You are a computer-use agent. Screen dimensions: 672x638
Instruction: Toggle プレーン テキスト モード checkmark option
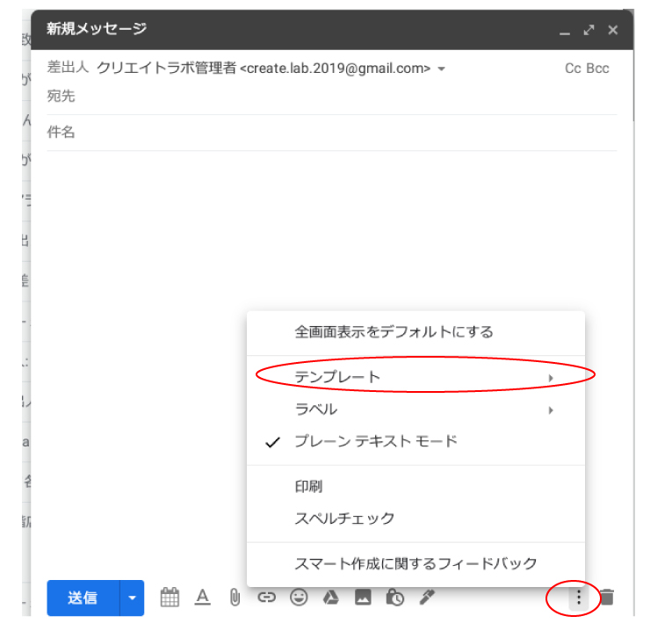375,442
